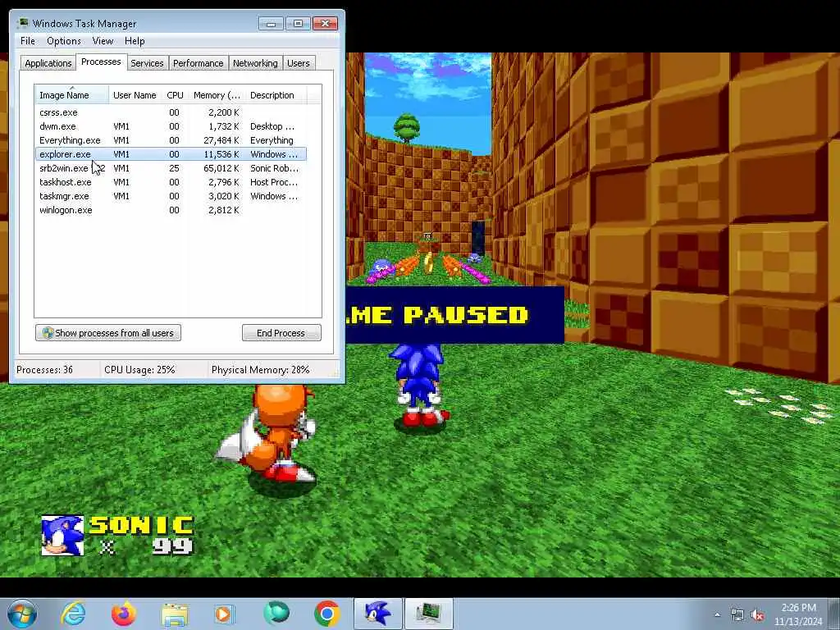This screenshot has height=630, width=840.
Task: Open the Options menu
Action: click(64, 41)
